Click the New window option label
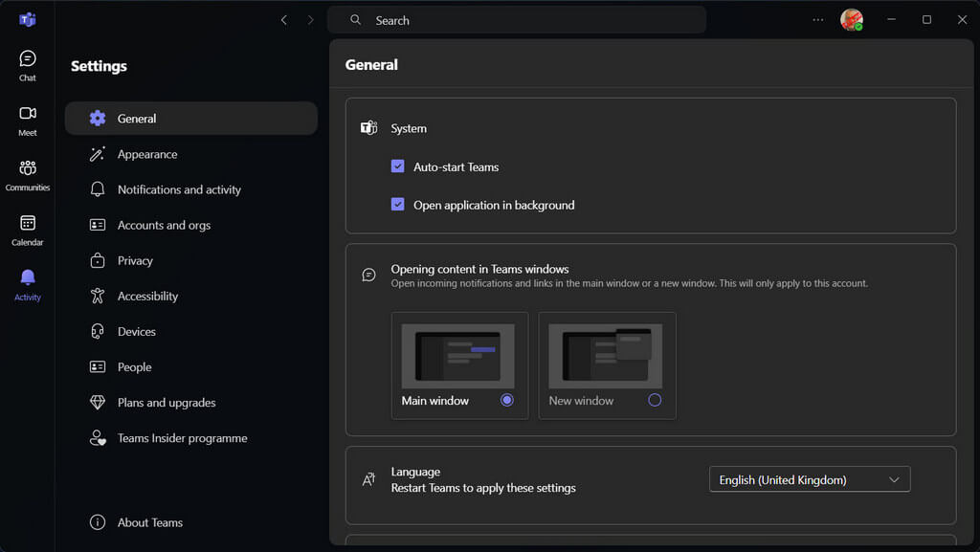 point(581,400)
